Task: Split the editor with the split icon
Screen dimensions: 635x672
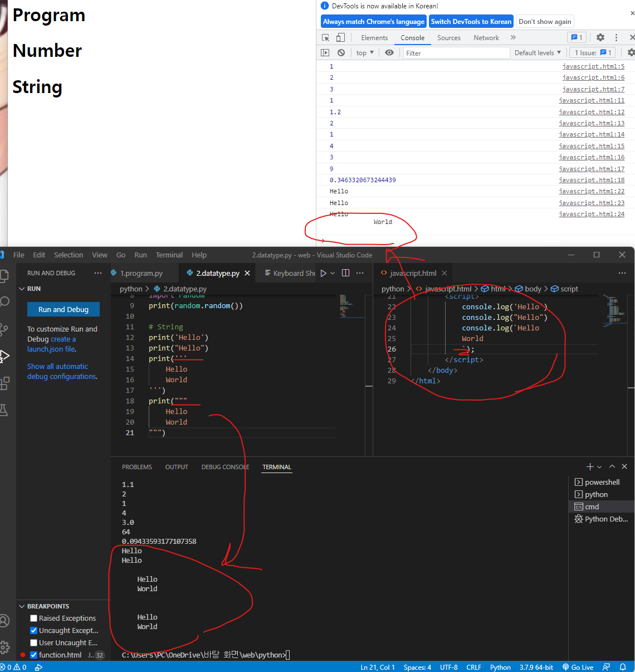Action: pyautogui.click(x=345, y=273)
